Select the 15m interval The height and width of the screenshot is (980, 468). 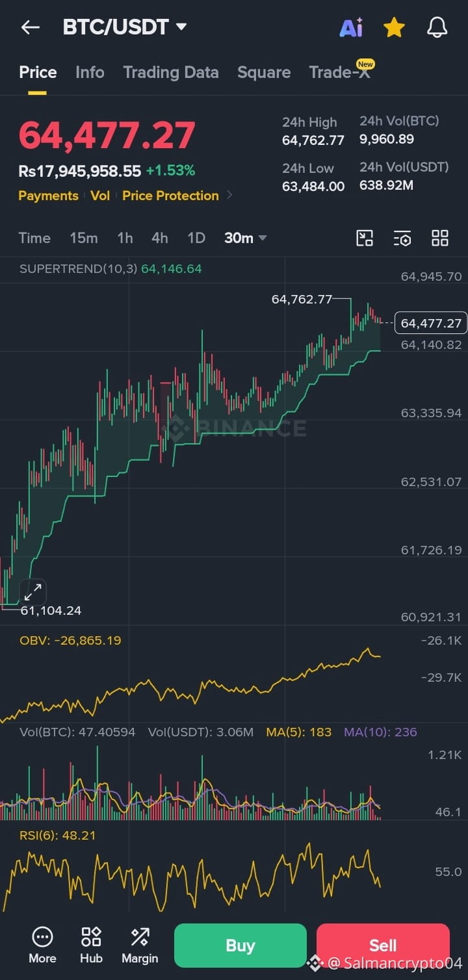coord(84,238)
